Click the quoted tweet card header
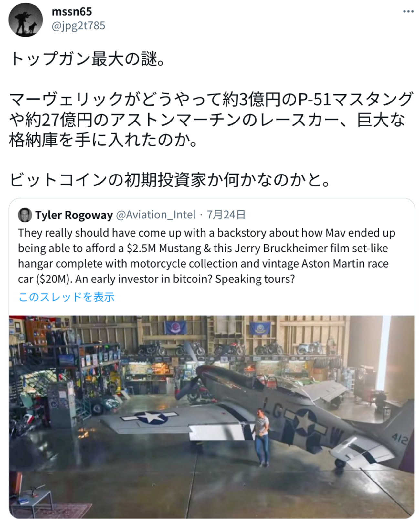420x519 pixels. 132,215
